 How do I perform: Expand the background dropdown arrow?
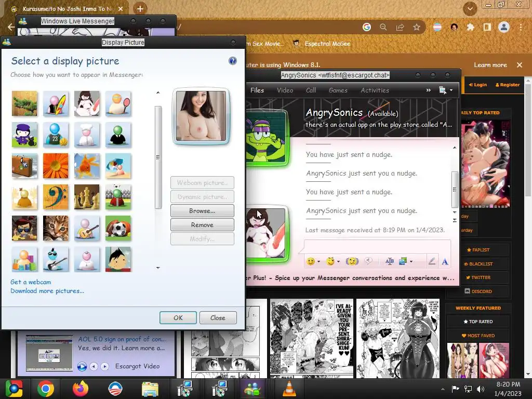(411, 261)
